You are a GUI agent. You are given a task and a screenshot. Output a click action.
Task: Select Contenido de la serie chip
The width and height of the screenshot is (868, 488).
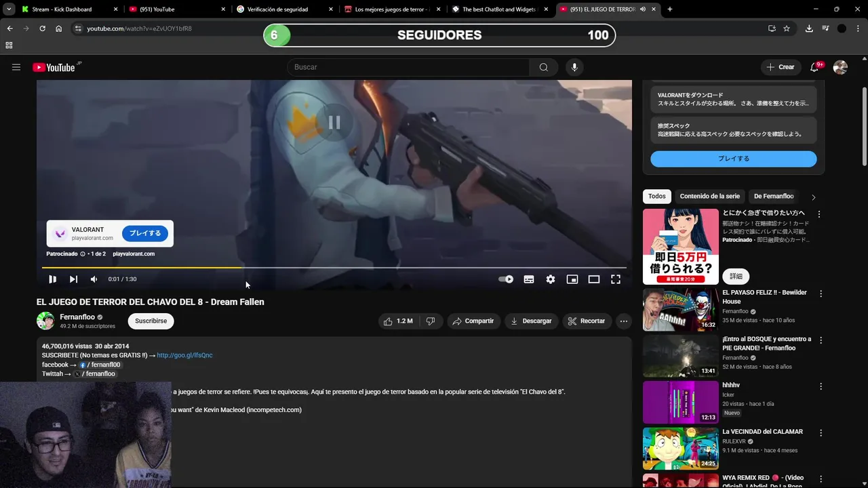[x=710, y=197]
